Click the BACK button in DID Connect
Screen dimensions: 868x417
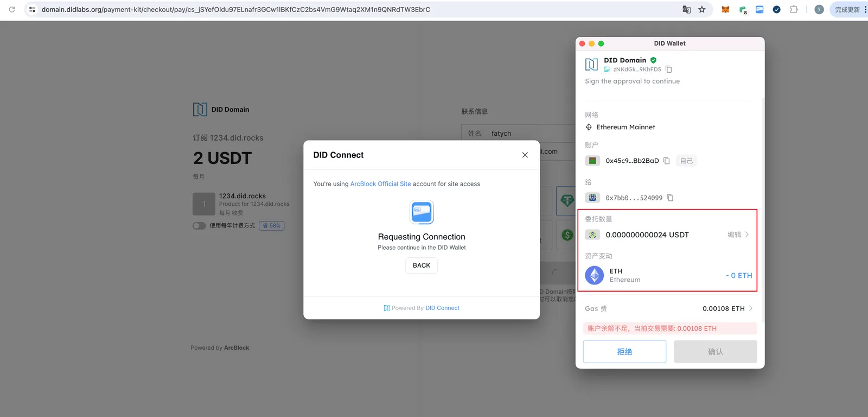[x=422, y=266]
